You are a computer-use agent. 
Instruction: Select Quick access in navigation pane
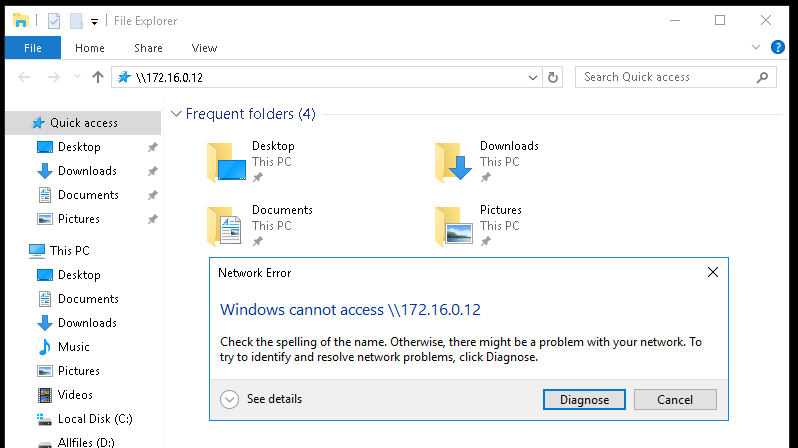click(x=83, y=123)
